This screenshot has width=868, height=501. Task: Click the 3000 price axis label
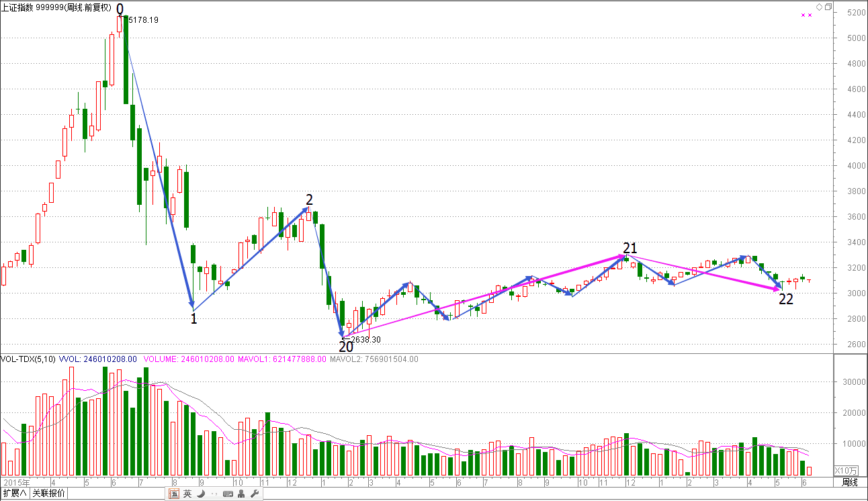pyautogui.click(x=856, y=293)
